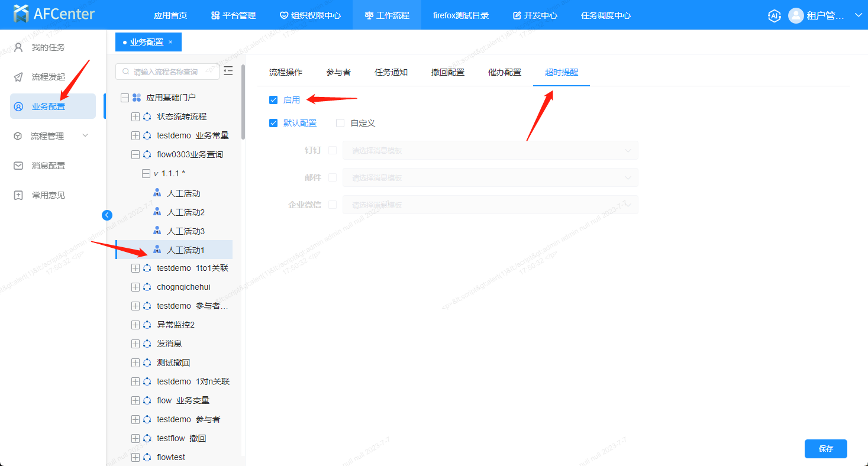Image resolution: width=868 pixels, height=466 pixels.
Task: Click the 我的任务 person icon in sidebar
Action: 19,47
